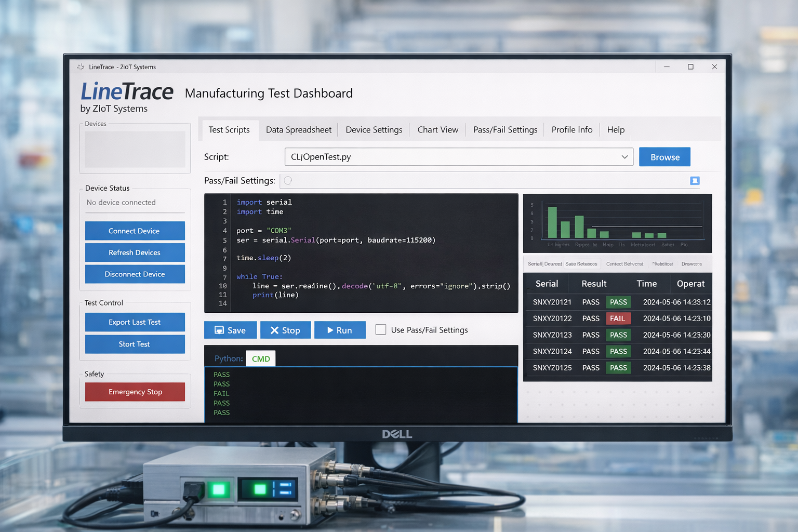Open the script selector dropdown arrow

tap(624, 156)
